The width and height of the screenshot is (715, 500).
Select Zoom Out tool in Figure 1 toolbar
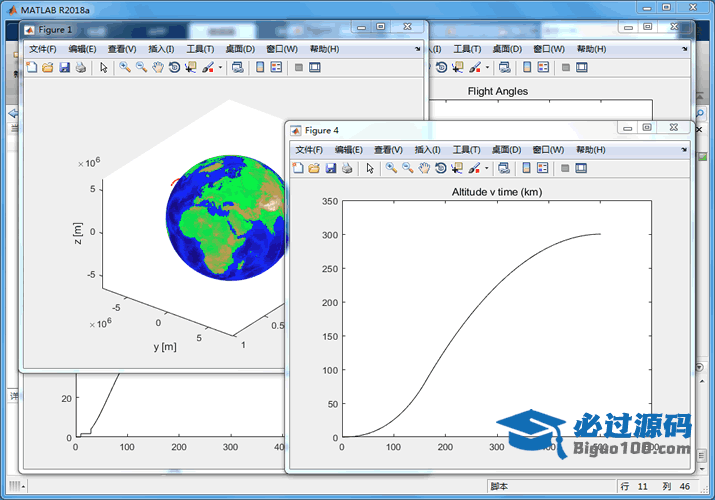pyautogui.click(x=141, y=68)
